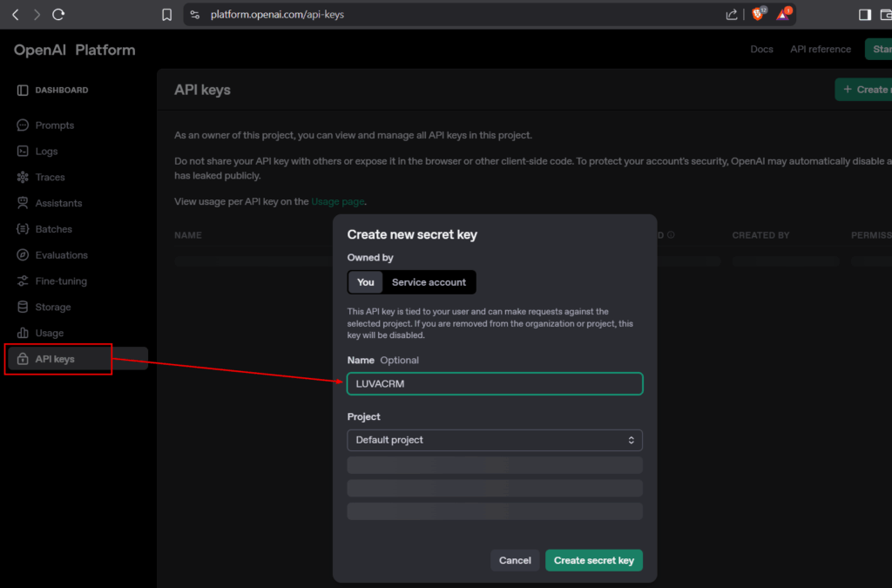Open Brave Shields lion icon
This screenshot has width=892, height=588.
click(759, 14)
